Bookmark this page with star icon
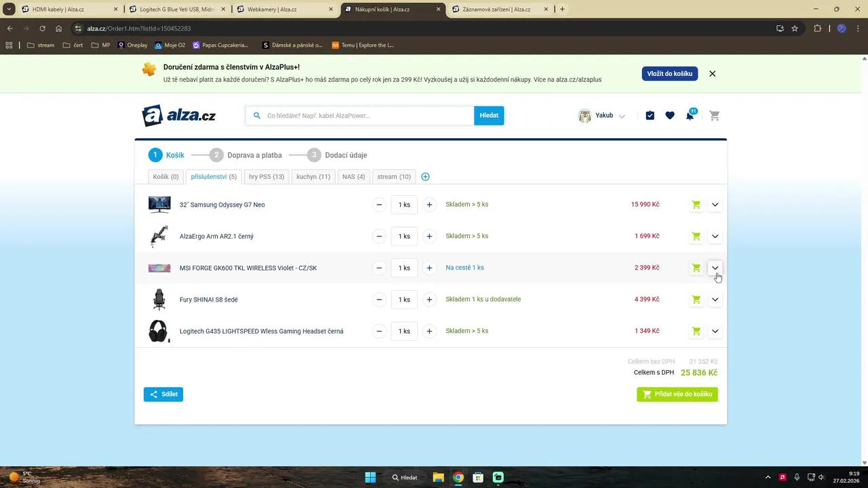868x488 pixels. tap(795, 28)
